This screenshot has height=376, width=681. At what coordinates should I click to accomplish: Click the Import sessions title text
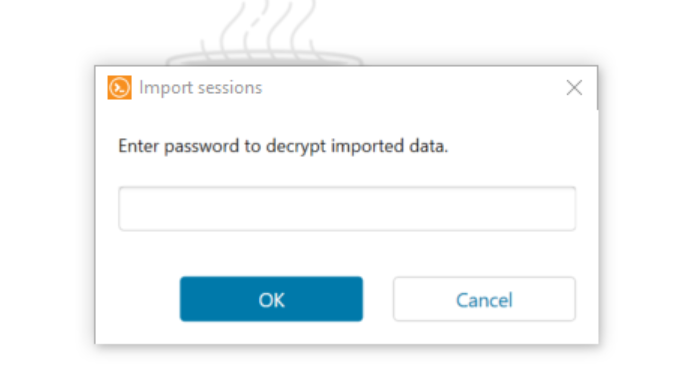pyautogui.click(x=201, y=88)
